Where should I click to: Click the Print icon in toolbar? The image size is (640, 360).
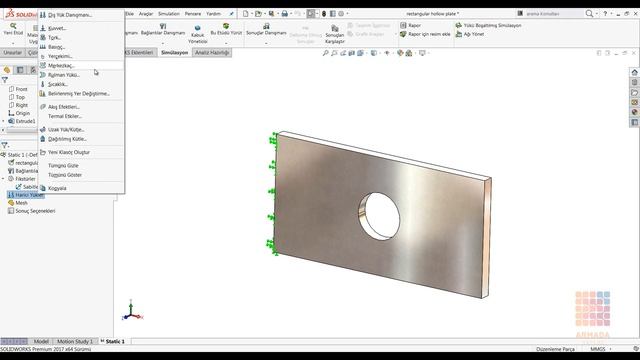pyautogui.click(x=284, y=14)
